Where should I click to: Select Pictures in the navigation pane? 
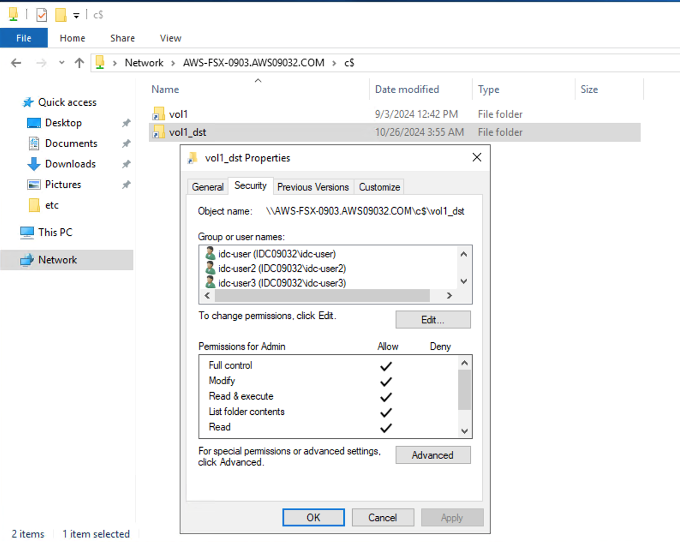tap(63, 184)
